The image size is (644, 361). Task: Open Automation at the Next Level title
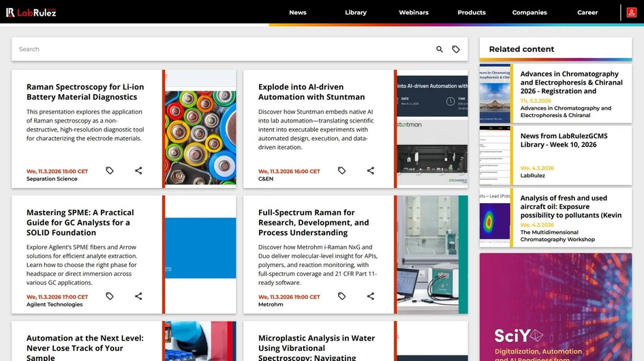click(x=85, y=347)
